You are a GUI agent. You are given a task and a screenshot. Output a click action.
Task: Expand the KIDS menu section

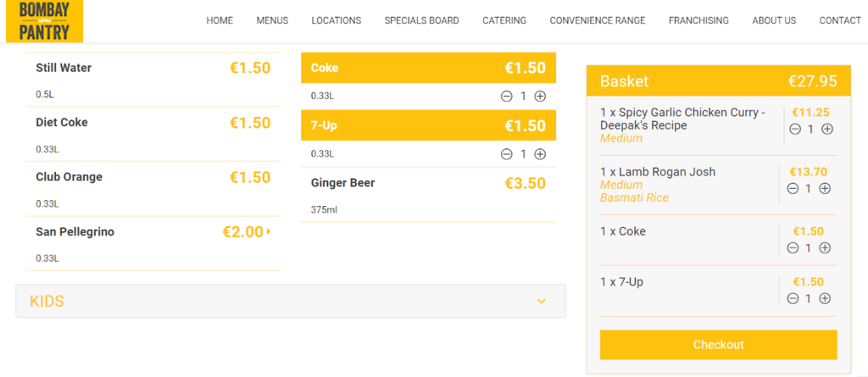pyautogui.click(x=291, y=301)
